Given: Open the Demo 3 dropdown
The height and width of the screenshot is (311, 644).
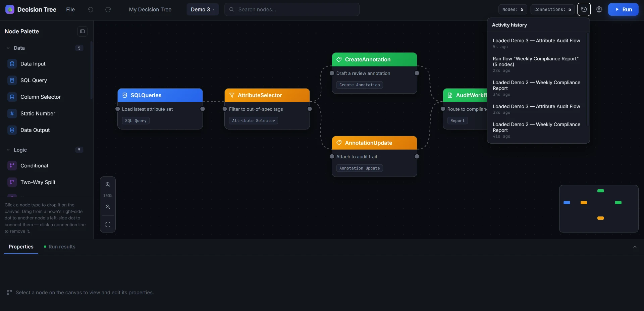Looking at the screenshot, I should [203, 9].
